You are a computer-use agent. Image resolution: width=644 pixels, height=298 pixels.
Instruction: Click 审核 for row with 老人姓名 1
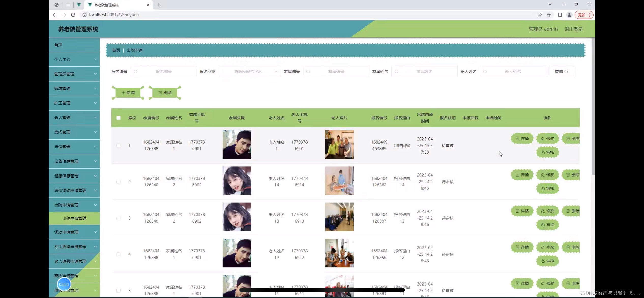pyautogui.click(x=547, y=152)
